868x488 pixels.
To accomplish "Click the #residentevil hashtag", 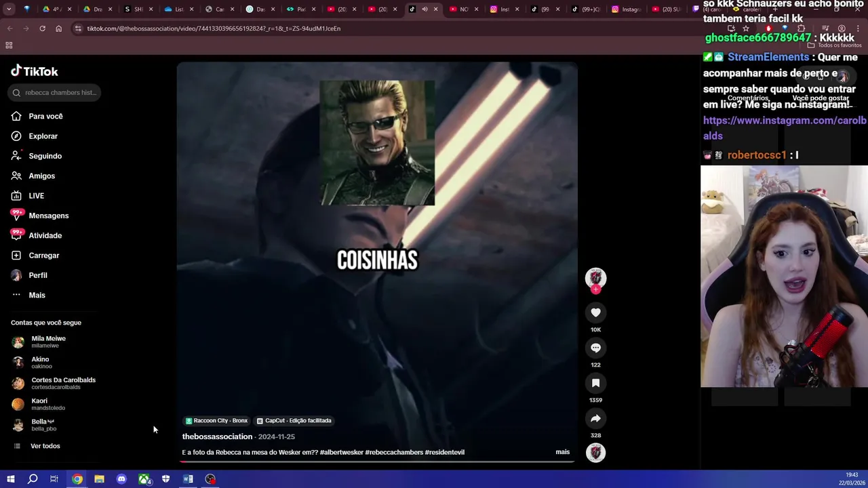I will point(445,452).
